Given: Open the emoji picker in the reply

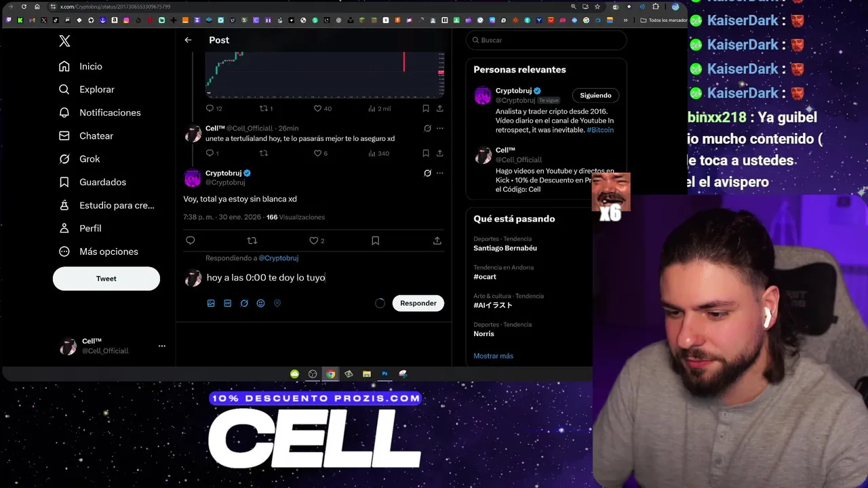Looking at the screenshot, I should tap(260, 303).
